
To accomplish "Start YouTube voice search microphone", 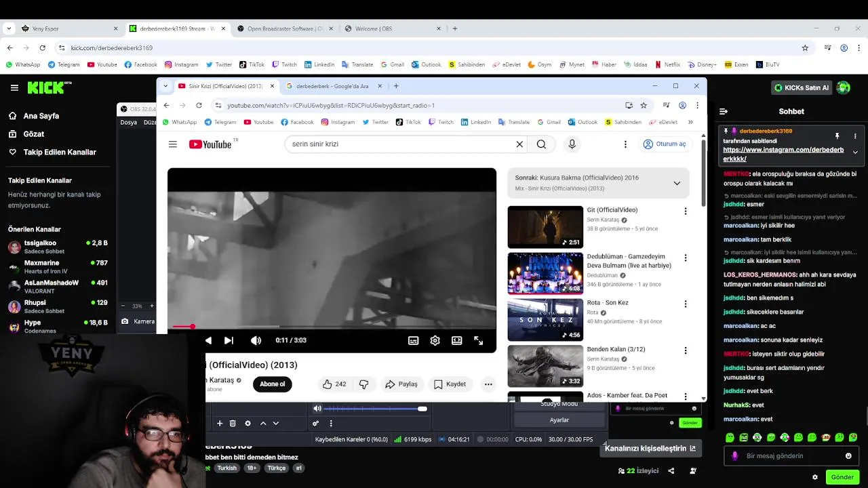I will coord(572,144).
